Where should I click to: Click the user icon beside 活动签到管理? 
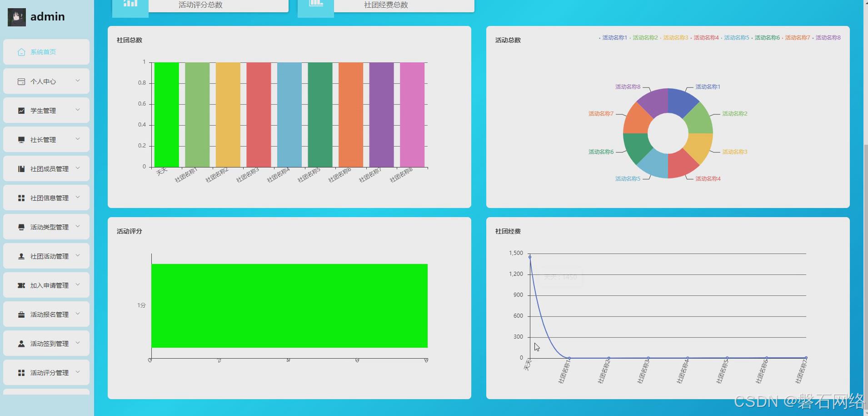pos(21,343)
